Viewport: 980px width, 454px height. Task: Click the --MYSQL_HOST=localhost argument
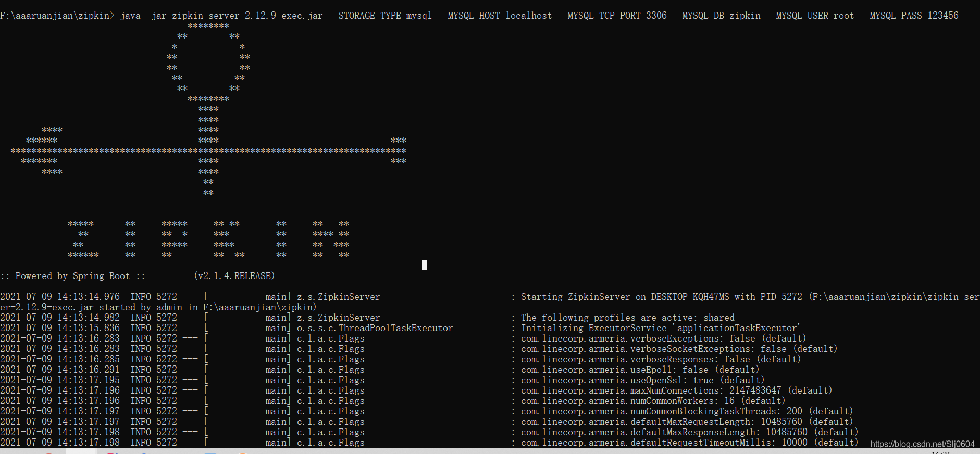(494, 16)
